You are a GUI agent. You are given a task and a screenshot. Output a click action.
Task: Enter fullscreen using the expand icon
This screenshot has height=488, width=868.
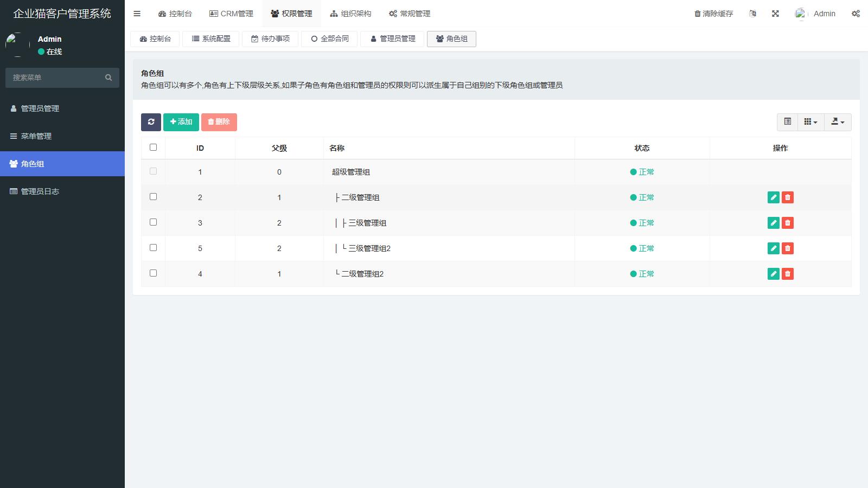click(x=775, y=14)
